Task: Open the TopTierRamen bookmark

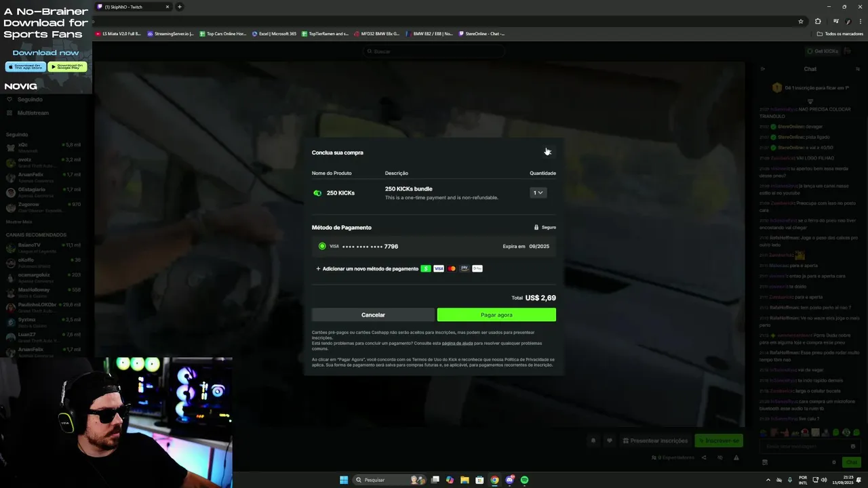Action: [325, 33]
